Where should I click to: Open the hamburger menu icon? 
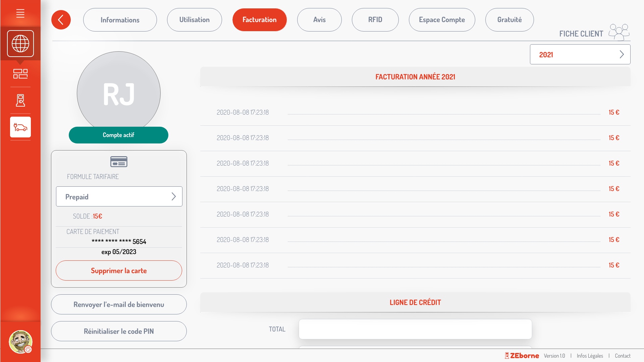(20, 13)
